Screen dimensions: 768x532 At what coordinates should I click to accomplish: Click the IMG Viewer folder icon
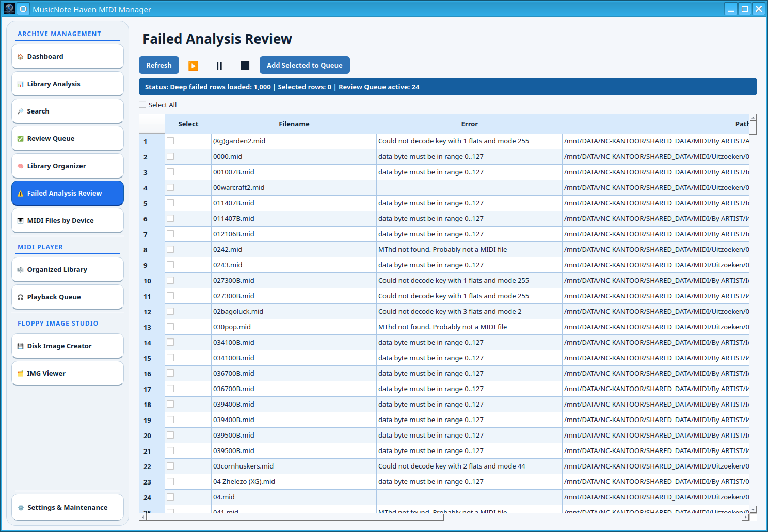[x=21, y=374]
